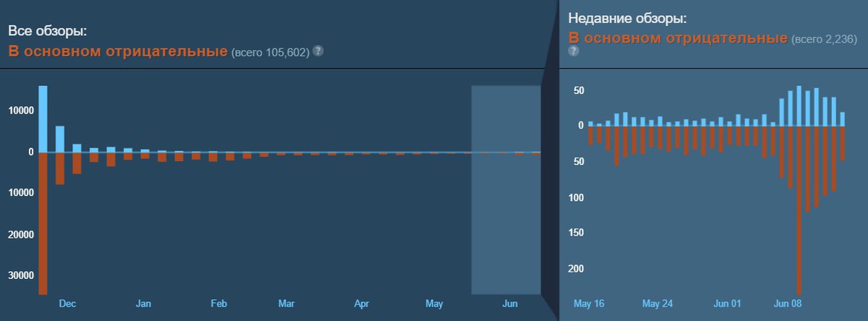Click the Jun 01 date label
The width and height of the screenshot is (868, 321).
click(727, 304)
